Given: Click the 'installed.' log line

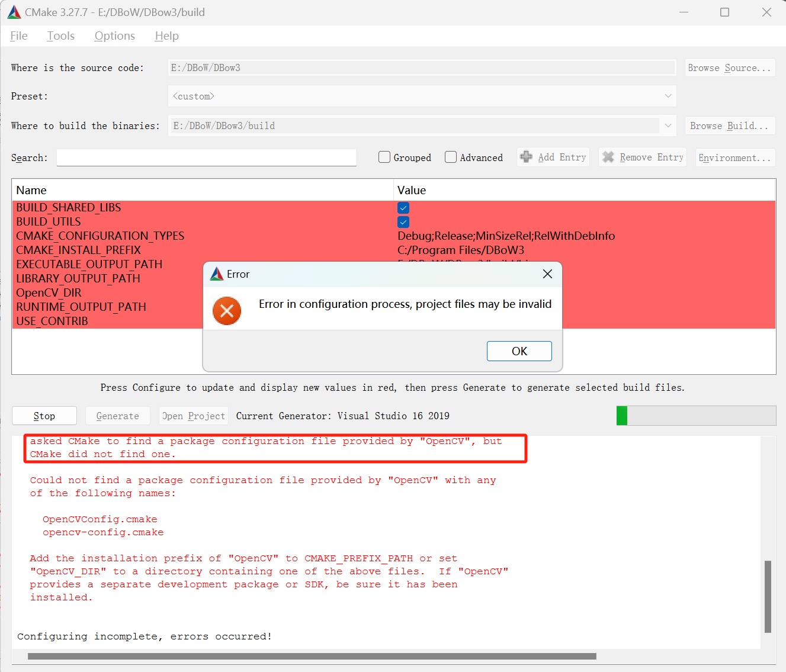Looking at the screenshot, I should (62, 597).
